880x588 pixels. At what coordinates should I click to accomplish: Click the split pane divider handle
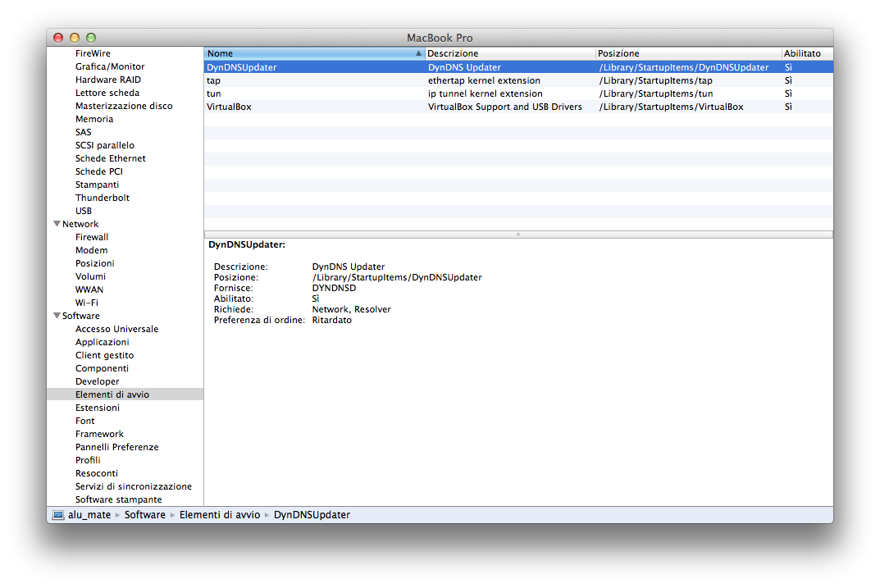point(518,235)
